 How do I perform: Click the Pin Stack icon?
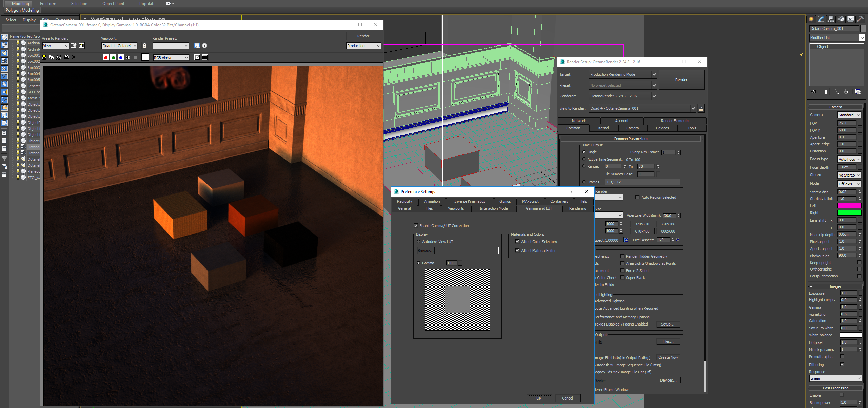[814, 92]
